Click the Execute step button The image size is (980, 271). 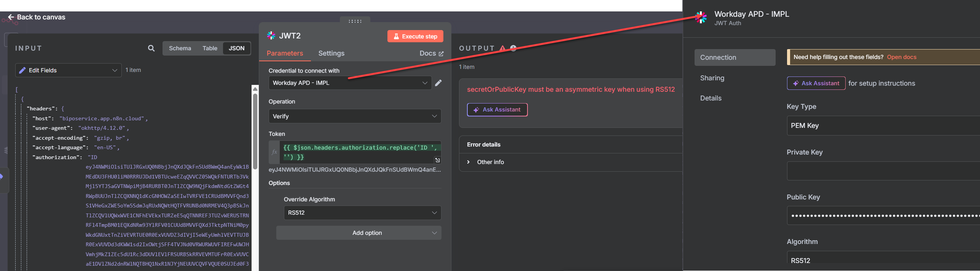click(415, 37)
